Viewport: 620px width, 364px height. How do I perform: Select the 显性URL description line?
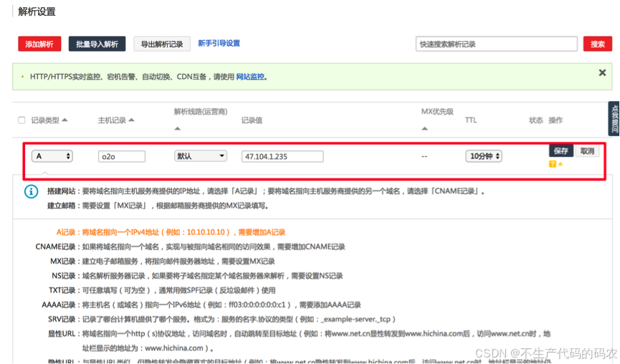300,340
